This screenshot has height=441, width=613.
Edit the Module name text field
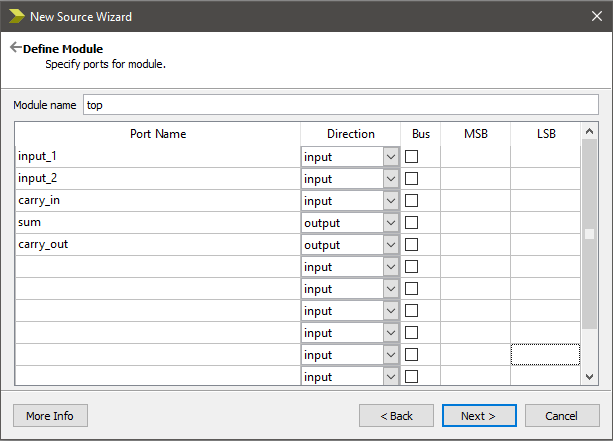tap(340, 104)
